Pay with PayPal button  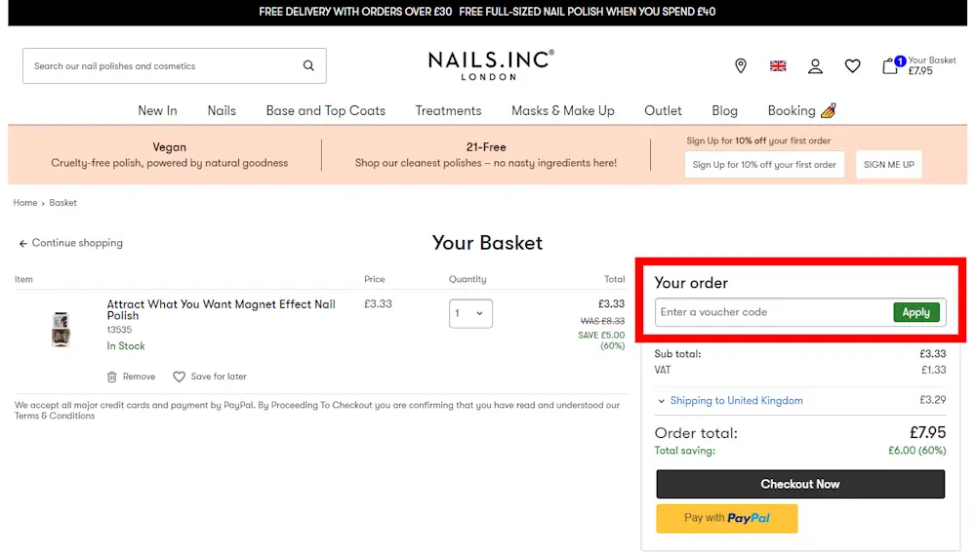[727, 518]
